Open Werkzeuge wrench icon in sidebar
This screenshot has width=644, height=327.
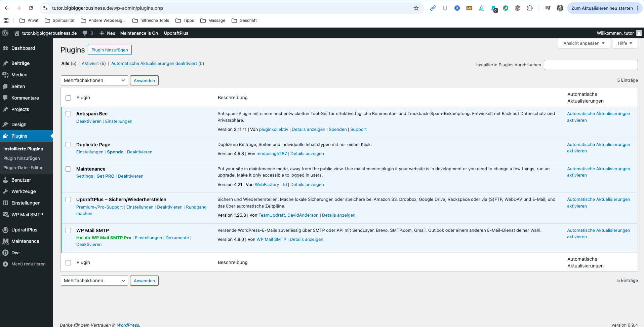5,191
